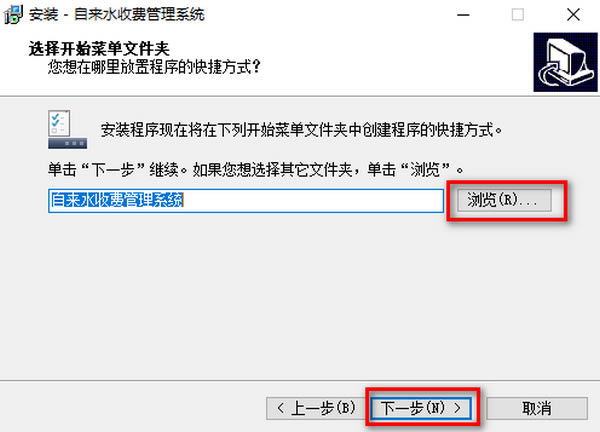
Task: Click the 安装 - 自来水收费管理系统 title text
Action: click(x=117, y=15)
